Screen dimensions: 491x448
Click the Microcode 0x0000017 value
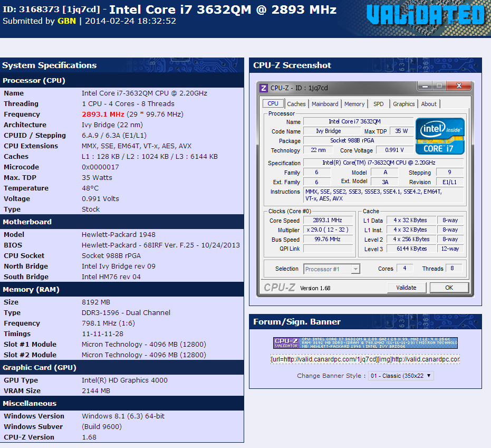(100, 167)
